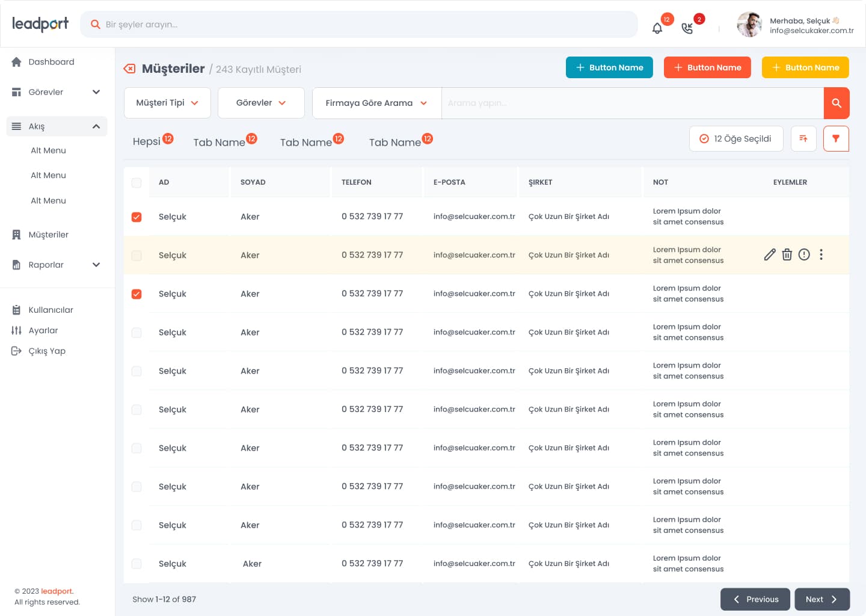Image resolution: width=866 pixels, height=616 pixels.
Task: Open the three-dot more actions menu
Action: [x=821, y=254]
